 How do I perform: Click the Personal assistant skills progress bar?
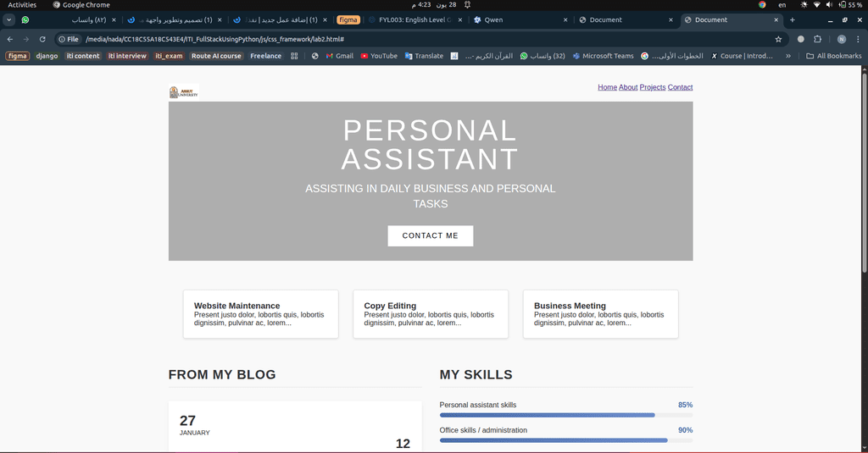565,415
